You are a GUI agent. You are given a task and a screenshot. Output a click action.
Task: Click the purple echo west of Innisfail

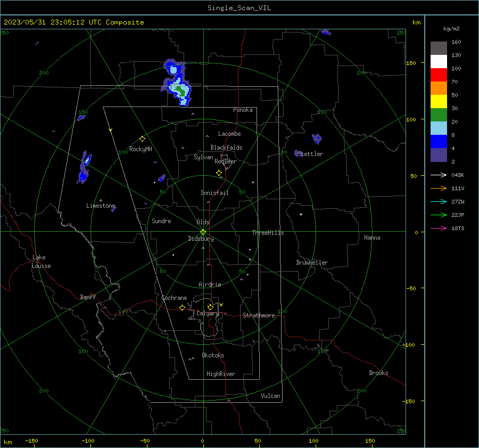[x=162, y=178]
